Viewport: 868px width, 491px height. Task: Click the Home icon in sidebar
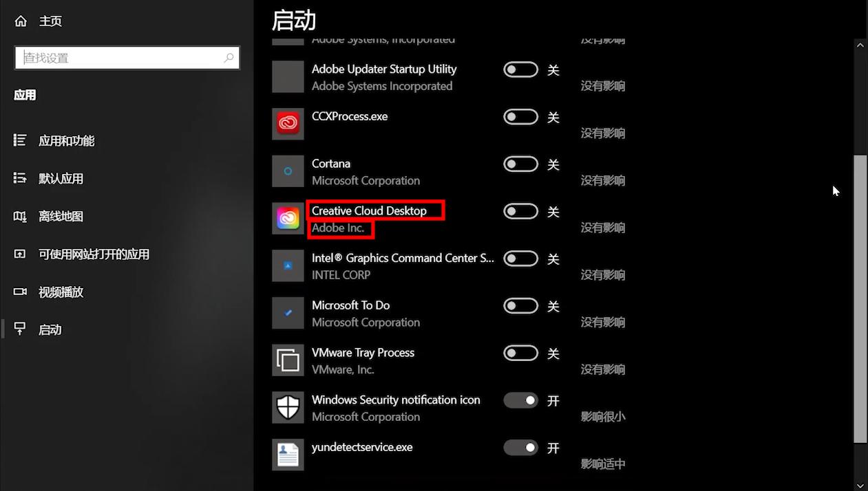tap(21, 21)
